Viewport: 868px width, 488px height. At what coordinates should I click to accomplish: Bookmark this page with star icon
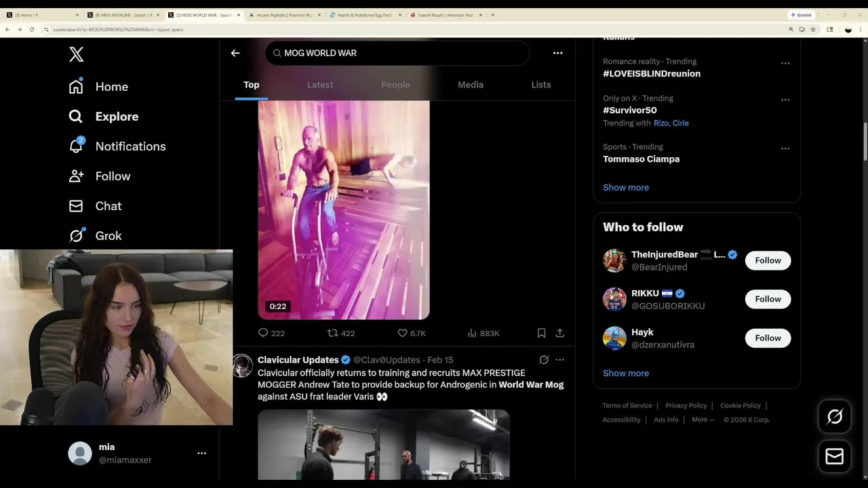[x=812, y=29]
